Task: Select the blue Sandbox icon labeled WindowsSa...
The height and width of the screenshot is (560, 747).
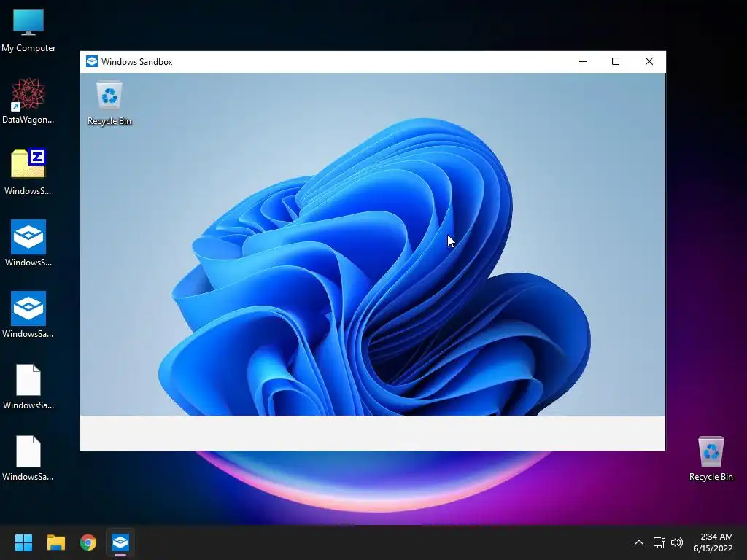Action: (x=28, y=315)
